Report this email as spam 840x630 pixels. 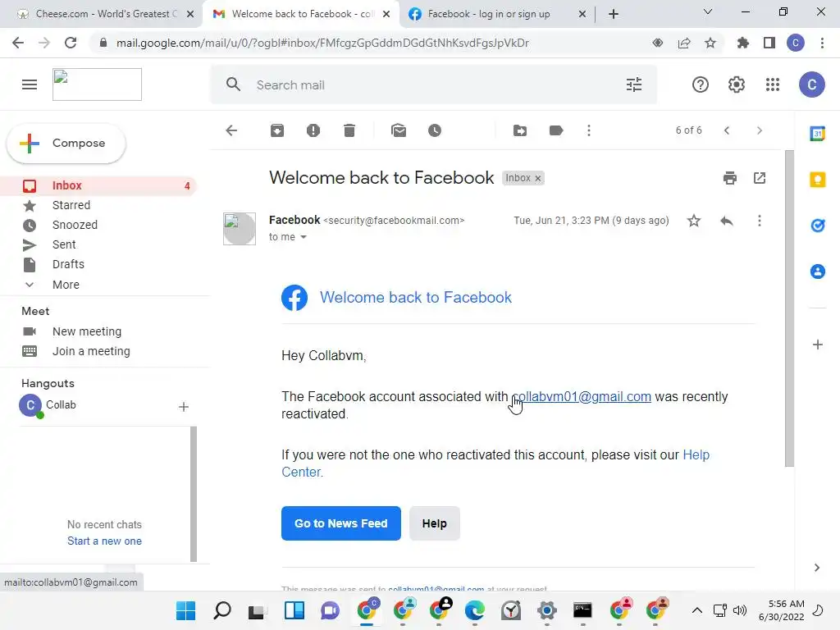coord(313,130)
